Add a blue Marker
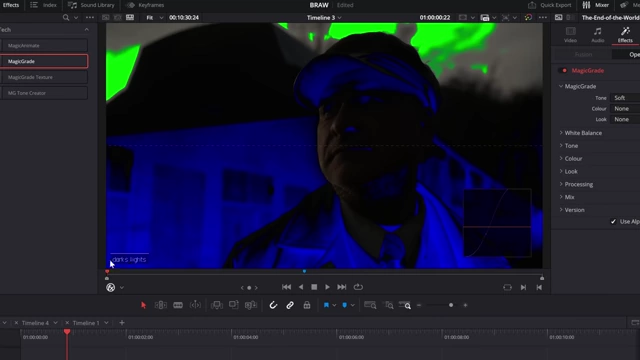This screenshot has width=640, height=360. pos(344,305)
